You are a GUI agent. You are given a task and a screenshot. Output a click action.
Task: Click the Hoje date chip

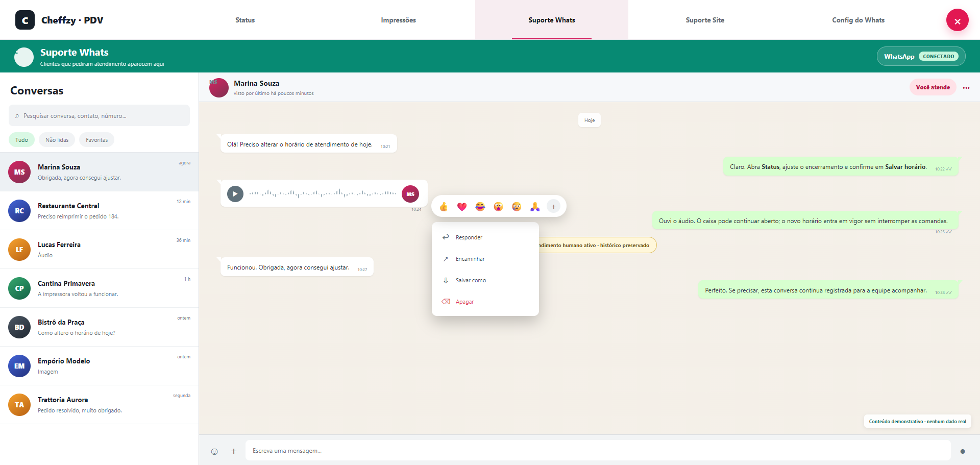pos(590,120)
